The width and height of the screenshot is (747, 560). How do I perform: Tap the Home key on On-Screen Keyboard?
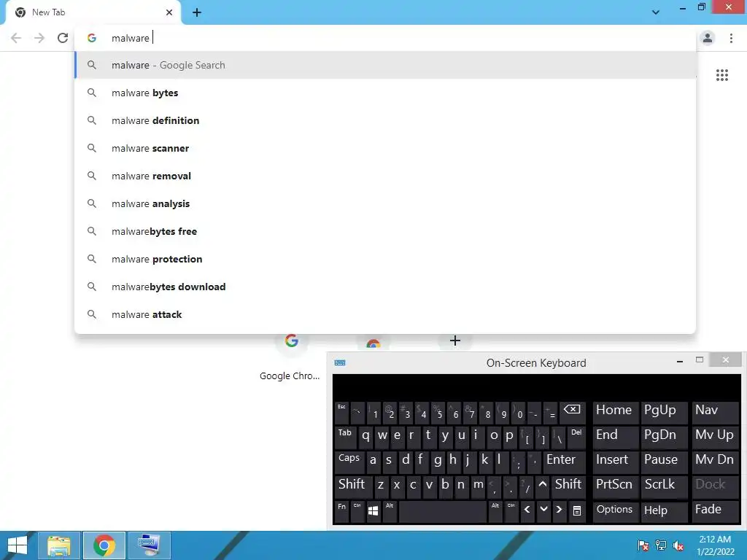click(614, 413)
